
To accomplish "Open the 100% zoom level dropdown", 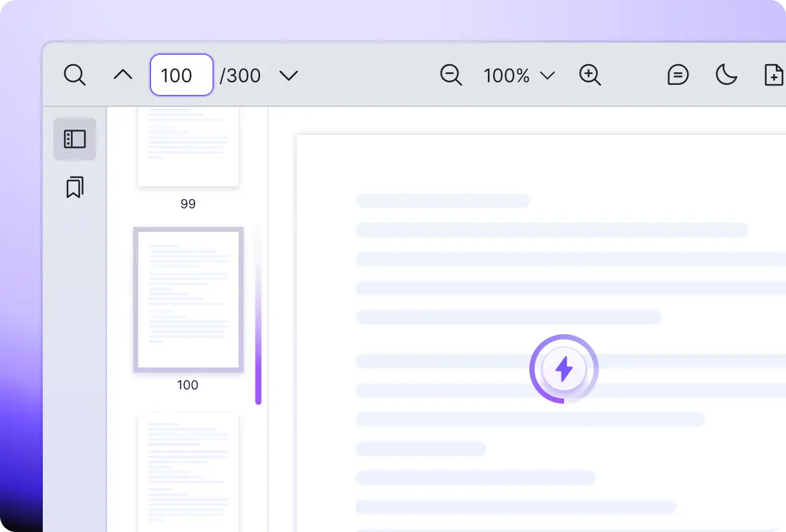I will tap(519, 76).
